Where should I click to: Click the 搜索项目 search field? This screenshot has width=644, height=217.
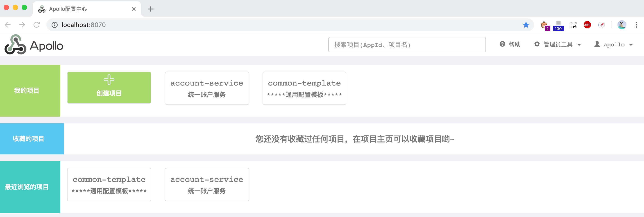(407, 45)
